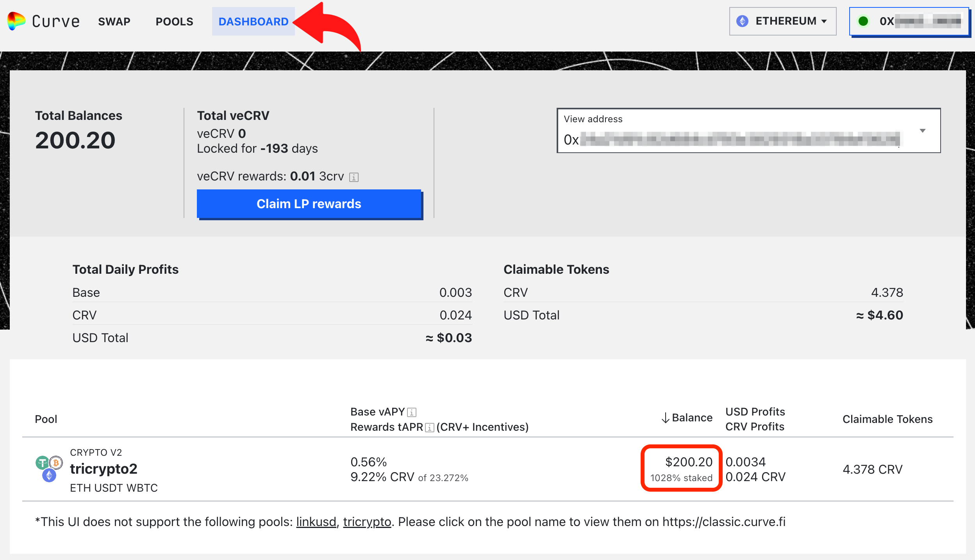Click the Pool column header

[46, 419]
